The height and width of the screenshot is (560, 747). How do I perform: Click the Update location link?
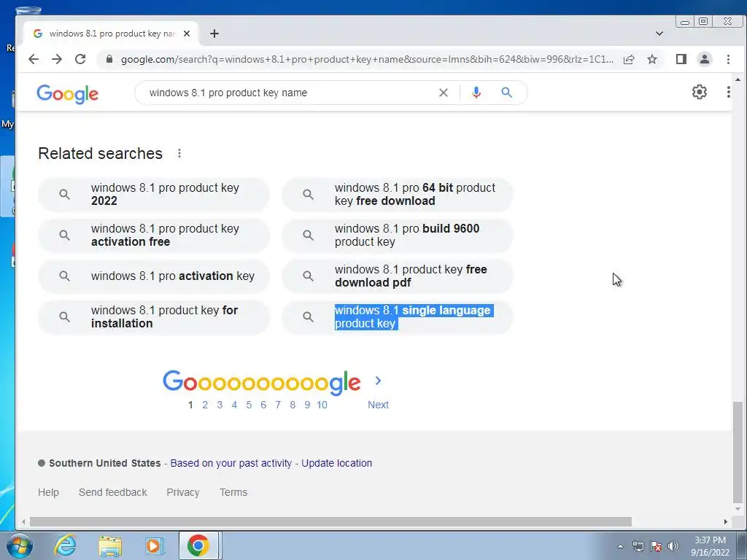point(337,463)
